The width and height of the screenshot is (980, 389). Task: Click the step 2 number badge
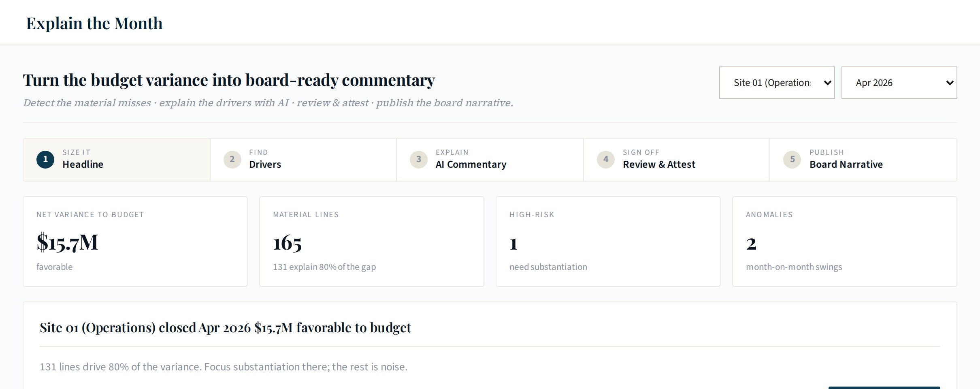232,159
